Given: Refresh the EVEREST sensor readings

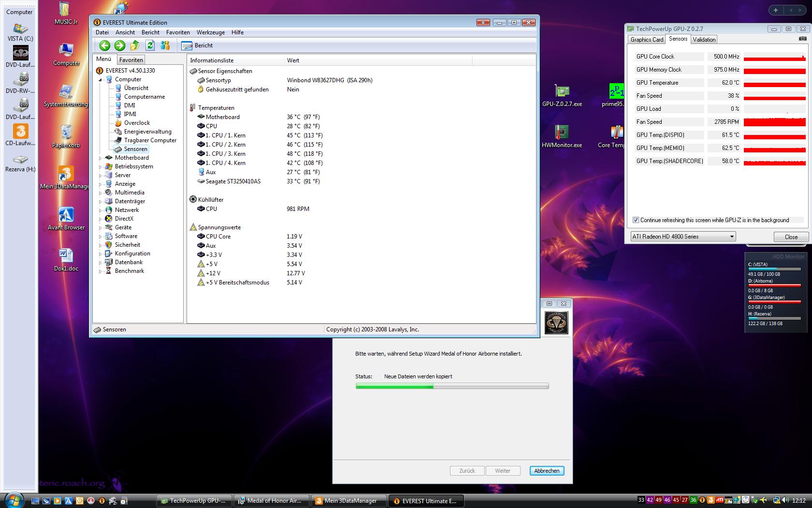Looking at the screenshot, I should coord(150,45).
